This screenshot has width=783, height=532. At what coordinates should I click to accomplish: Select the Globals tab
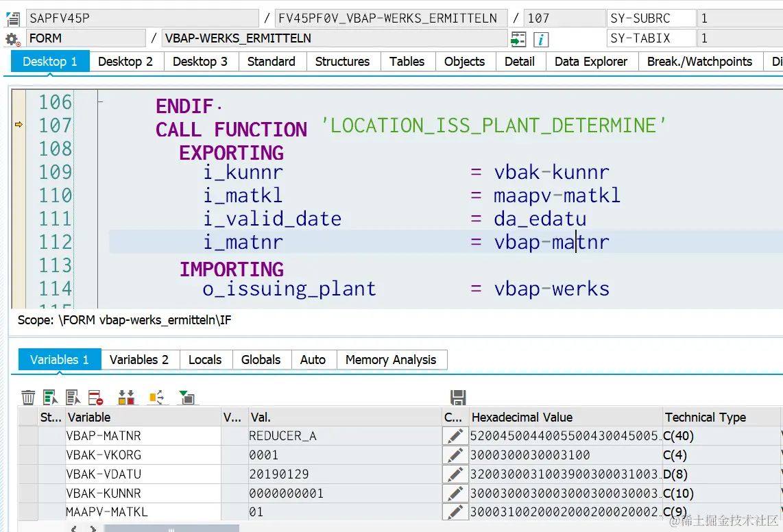point(261,360)
